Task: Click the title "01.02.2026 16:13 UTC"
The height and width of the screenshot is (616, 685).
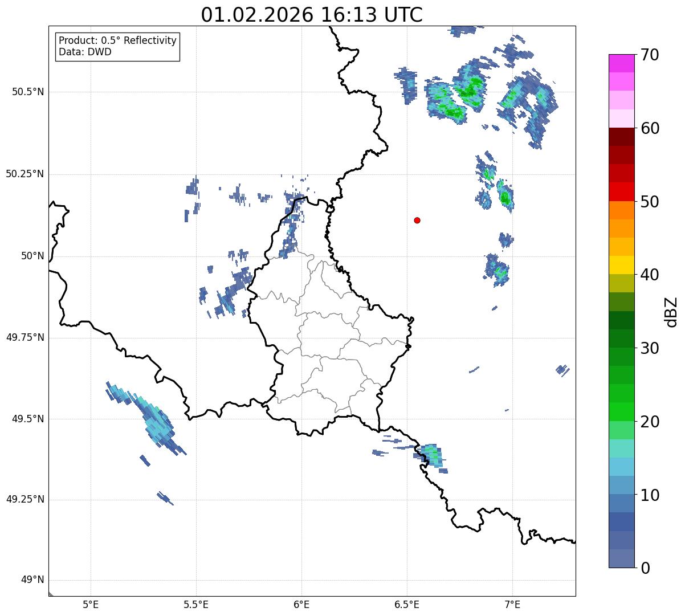Action: 312,15
